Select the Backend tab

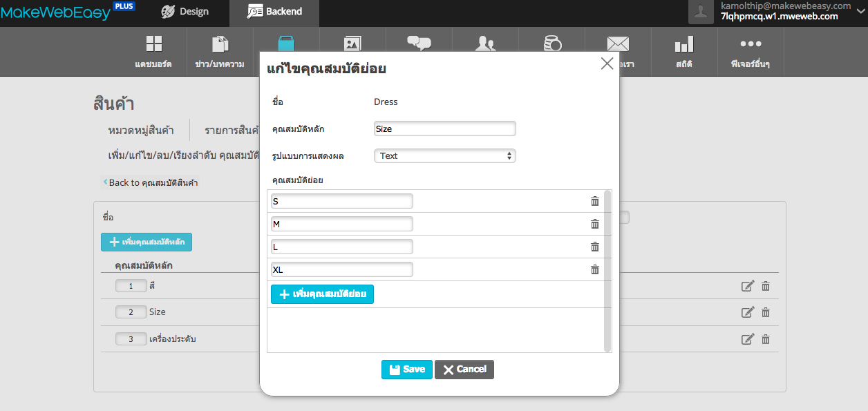274,12
